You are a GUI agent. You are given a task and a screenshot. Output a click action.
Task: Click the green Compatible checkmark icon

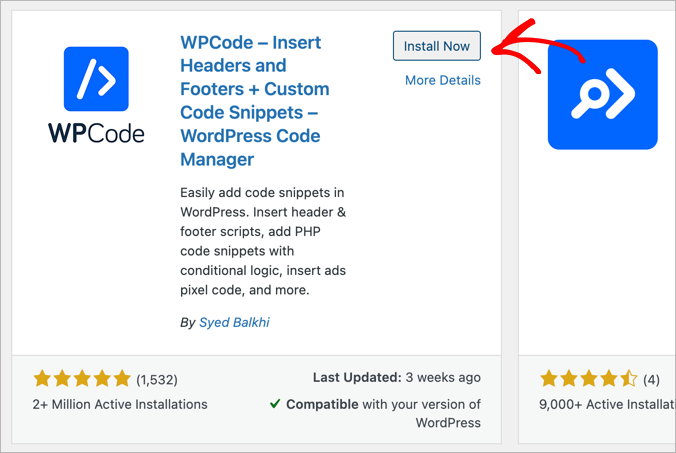tap(274, 404)
